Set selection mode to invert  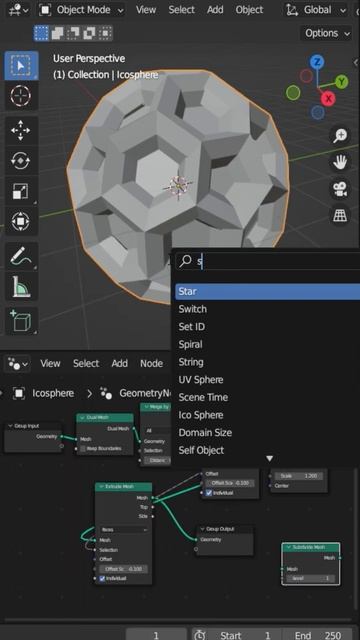click(89, 33)
